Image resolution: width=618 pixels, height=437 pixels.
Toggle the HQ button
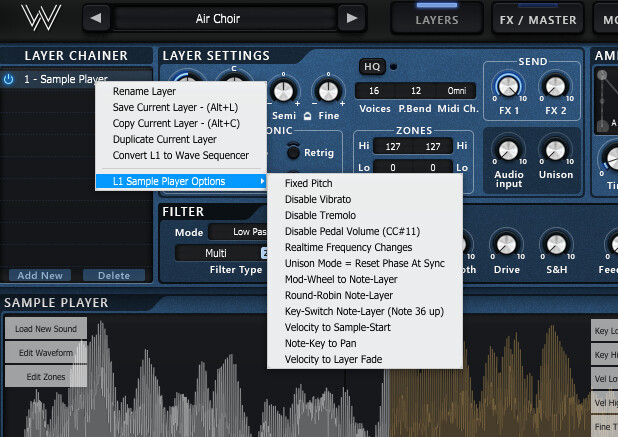pos(372,67)
